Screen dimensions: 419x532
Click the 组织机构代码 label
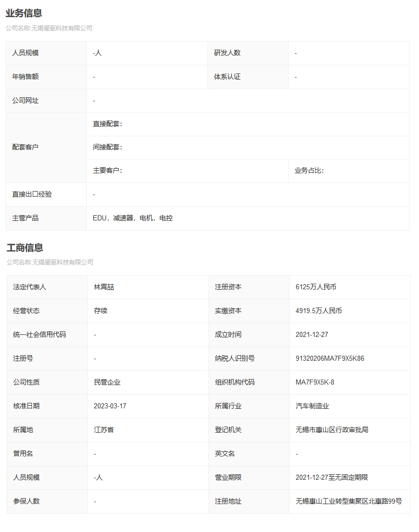[235, 383]
